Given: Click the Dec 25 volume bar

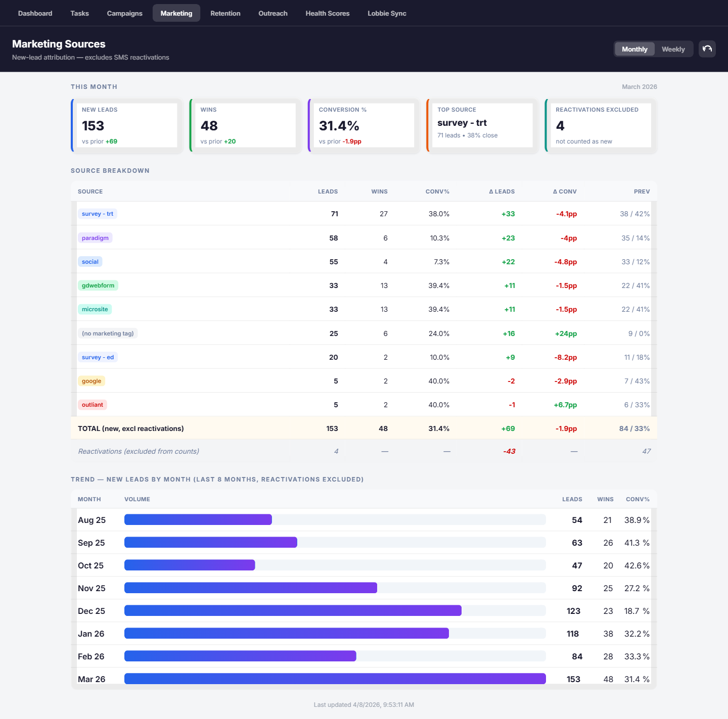Looking at the screenshot, I should [x=293, y=610].
